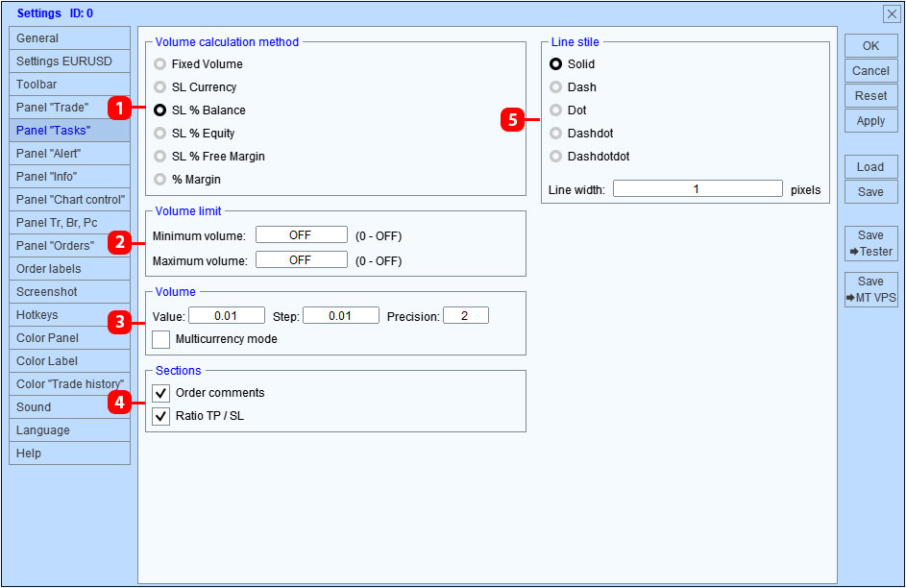Open the Panel "Trade" tab
The width and height of the screenshot is (906, 588).
pos(69,108)
